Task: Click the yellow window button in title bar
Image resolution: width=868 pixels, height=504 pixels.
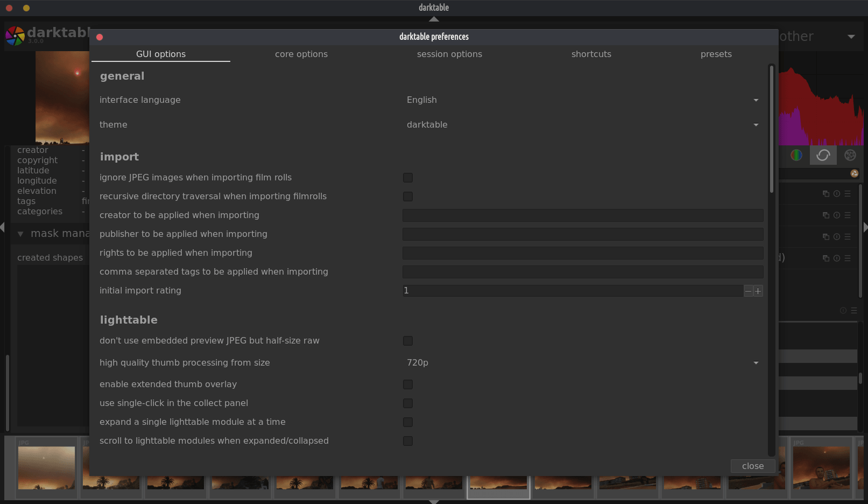Action: (26, 8)
